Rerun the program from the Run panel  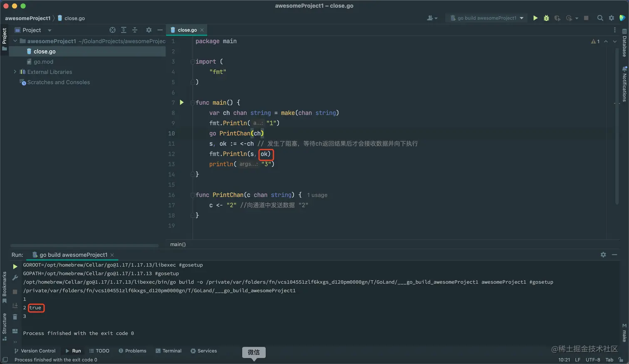[x=15, y=266]
